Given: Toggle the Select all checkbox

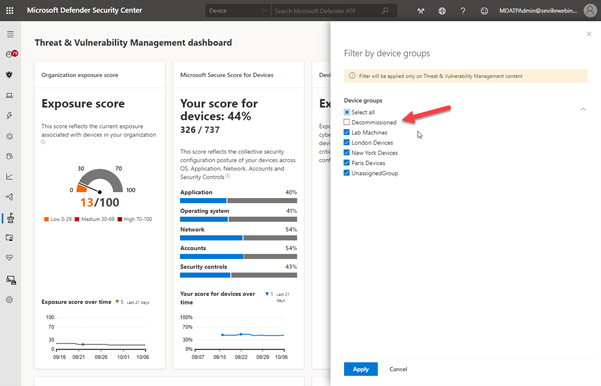Looking at the screenshot, I should click(346, 112).
